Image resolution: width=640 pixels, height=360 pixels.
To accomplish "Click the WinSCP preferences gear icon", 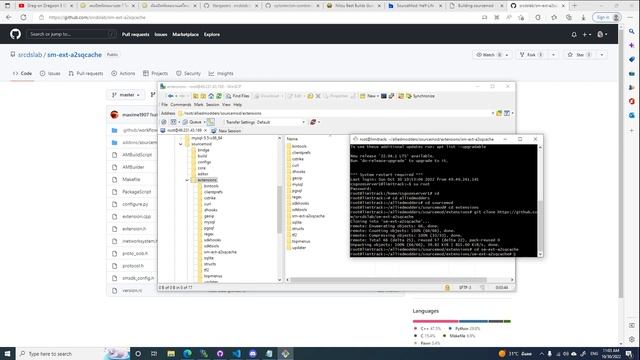I will 164,122.
